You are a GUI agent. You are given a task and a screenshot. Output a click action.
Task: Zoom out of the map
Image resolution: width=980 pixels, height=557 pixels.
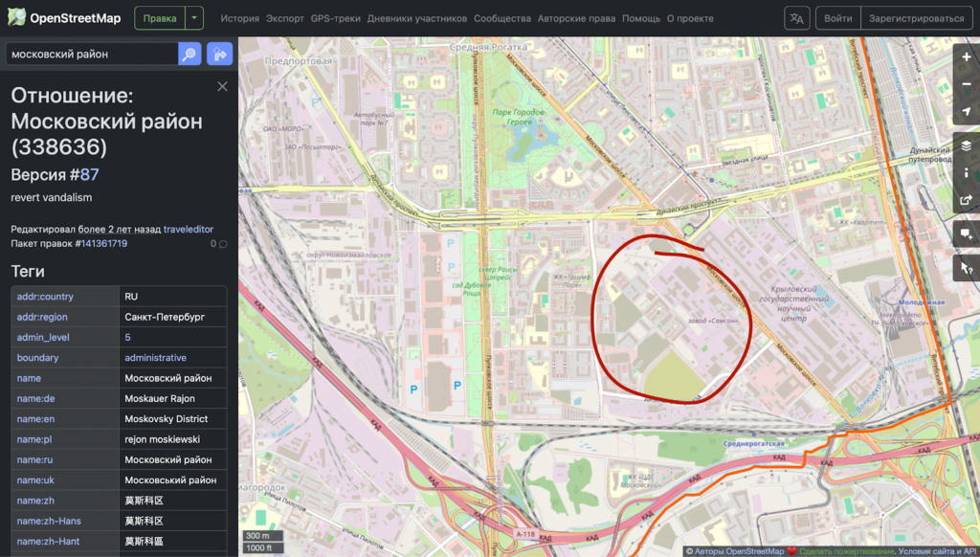tap(966, 84)
